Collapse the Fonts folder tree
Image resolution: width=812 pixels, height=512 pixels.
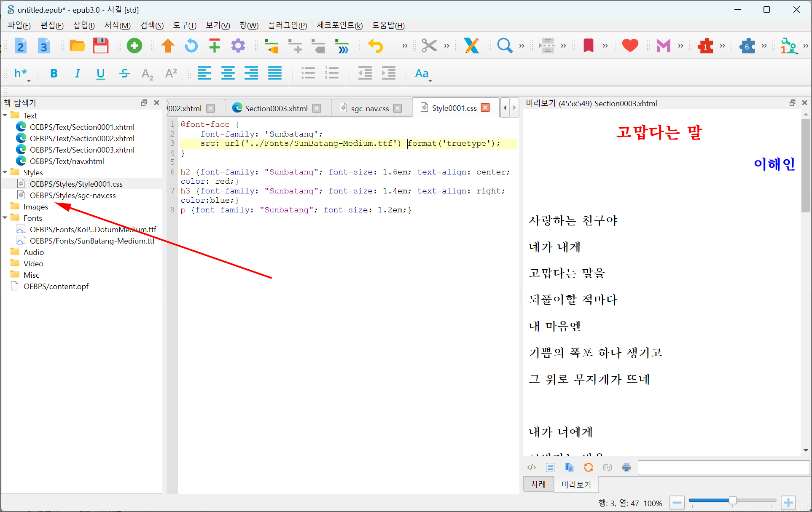pos(5,218)
